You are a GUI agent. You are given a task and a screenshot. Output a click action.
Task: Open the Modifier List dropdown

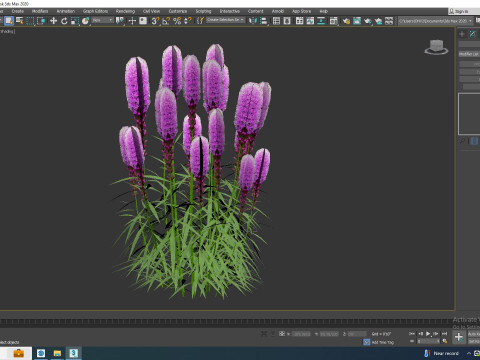[469, 54]
